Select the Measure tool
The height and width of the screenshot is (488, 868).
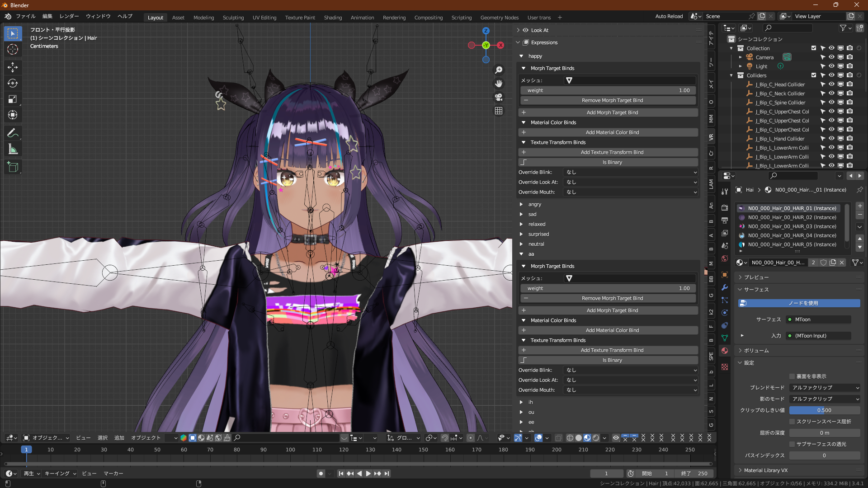coord(13,149)
